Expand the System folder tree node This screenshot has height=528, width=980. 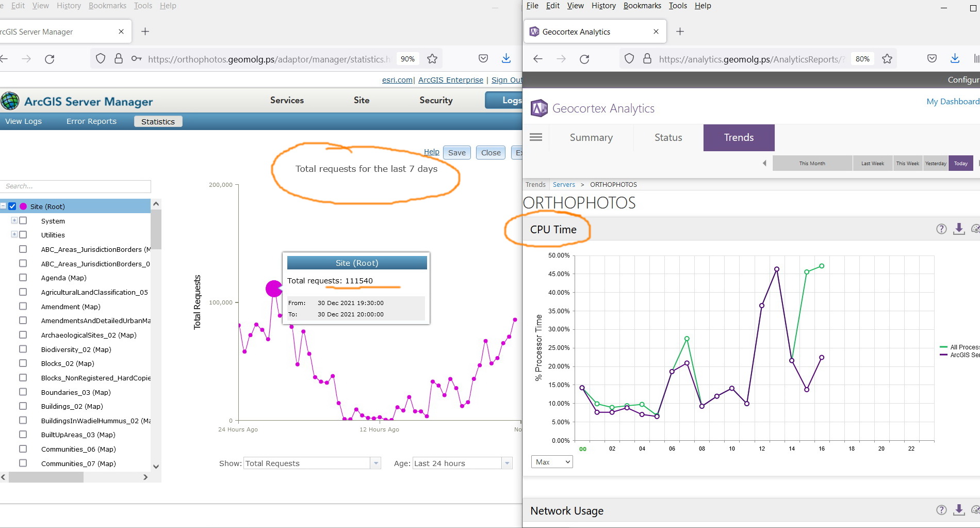click(x=14, y=220)
